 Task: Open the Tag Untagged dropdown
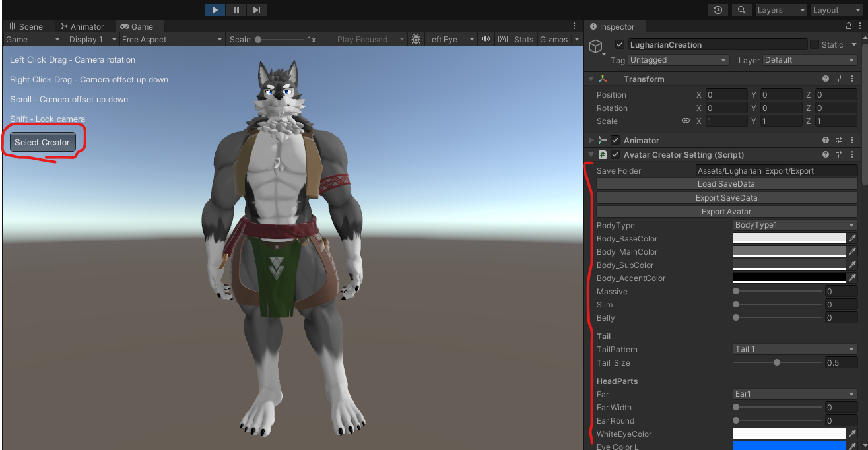click(678, 60)
